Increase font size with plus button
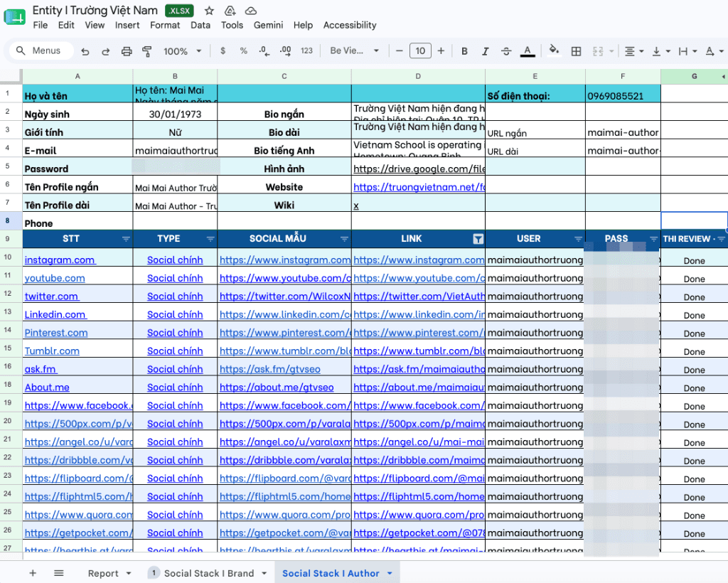 [x=441, y=50]
